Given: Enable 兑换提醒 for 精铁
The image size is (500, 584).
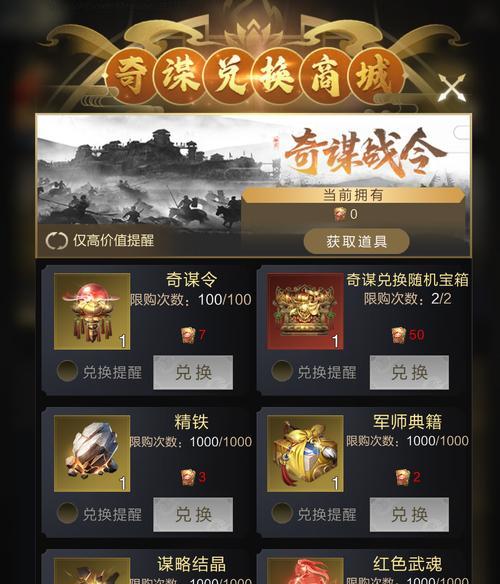Looking at the screenshot, I should [x=67, y=513].
